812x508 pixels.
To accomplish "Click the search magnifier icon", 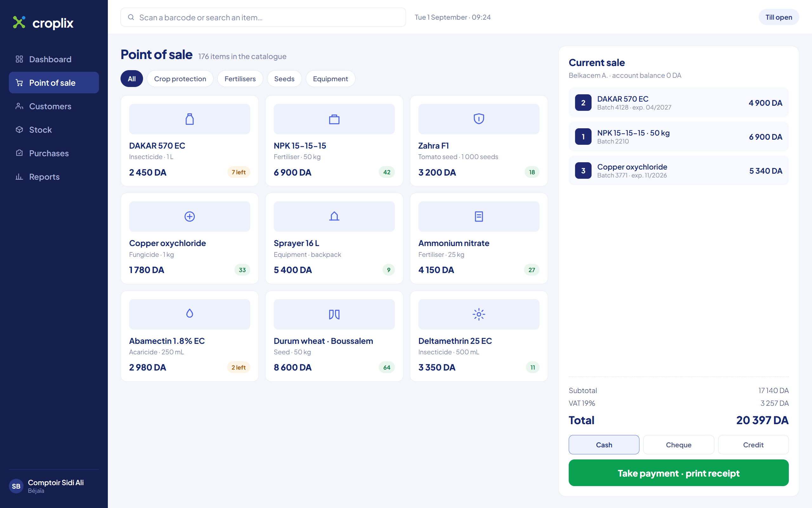I will point(131,17).
